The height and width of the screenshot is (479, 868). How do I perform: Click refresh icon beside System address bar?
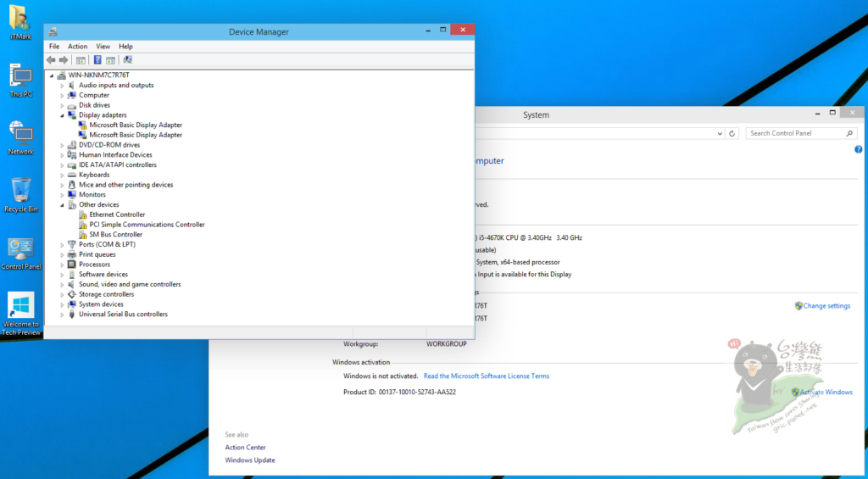pyautogui.click(x=732, y=133)
